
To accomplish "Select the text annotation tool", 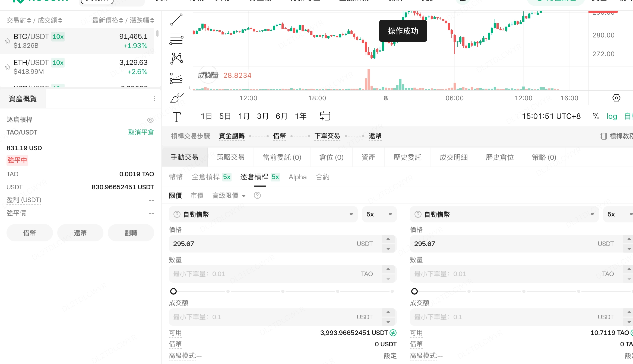I will click(x=176, y=117).
